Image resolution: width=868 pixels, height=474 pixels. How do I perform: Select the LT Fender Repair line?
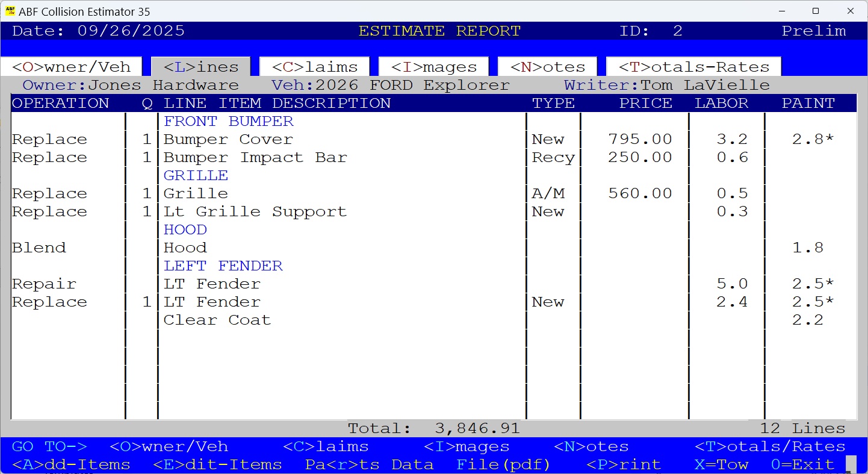tap(211, 284)
